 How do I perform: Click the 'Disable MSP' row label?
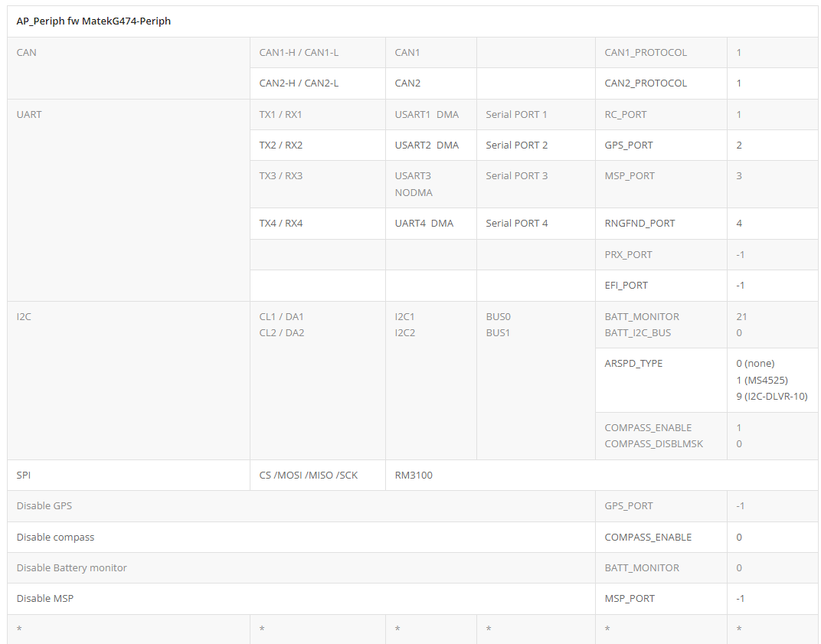pos(44,599)
